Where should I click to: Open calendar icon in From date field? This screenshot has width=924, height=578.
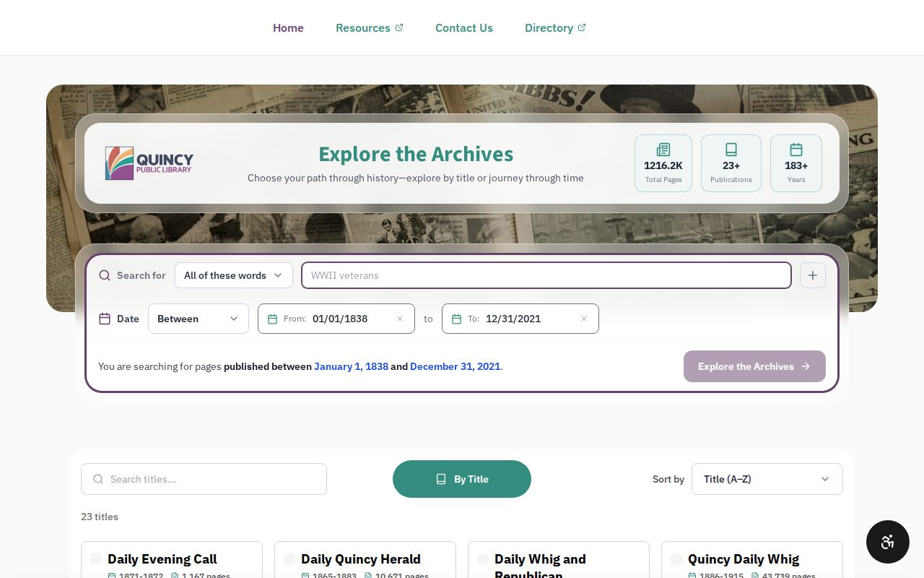[272, 319]
